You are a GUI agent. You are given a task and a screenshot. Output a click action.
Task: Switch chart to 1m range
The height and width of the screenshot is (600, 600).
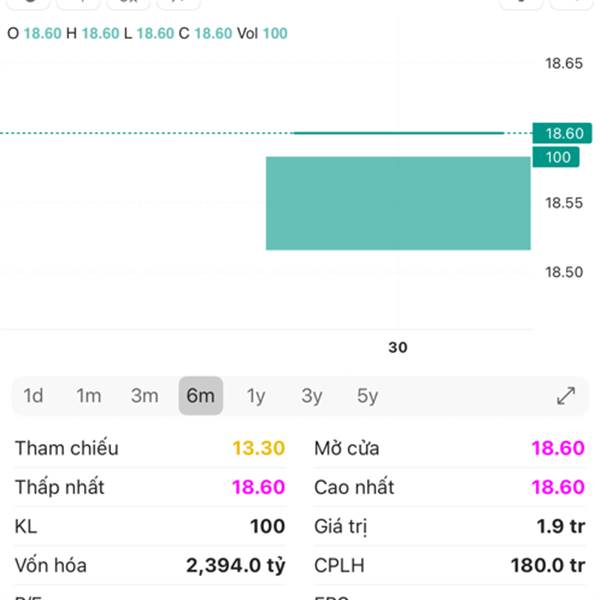[89, 396]
